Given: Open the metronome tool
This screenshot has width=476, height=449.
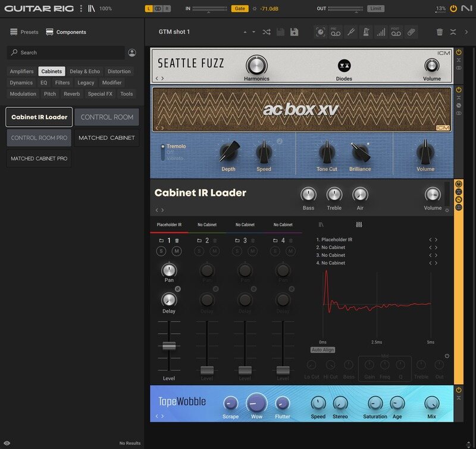Looking at the screenshot, I should pyautogui.click(x=367, y=33).
